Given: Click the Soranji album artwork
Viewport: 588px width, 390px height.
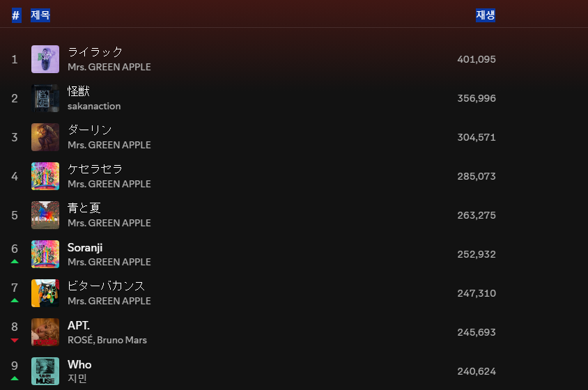Looking at the screenshot, I should [x=45, y=254].
